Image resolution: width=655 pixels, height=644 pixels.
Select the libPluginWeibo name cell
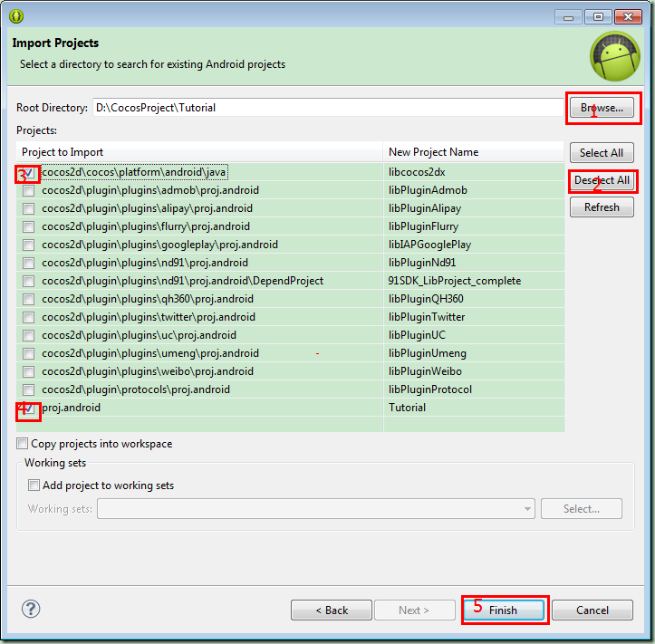pyautogui.click(x=473, y=371)
